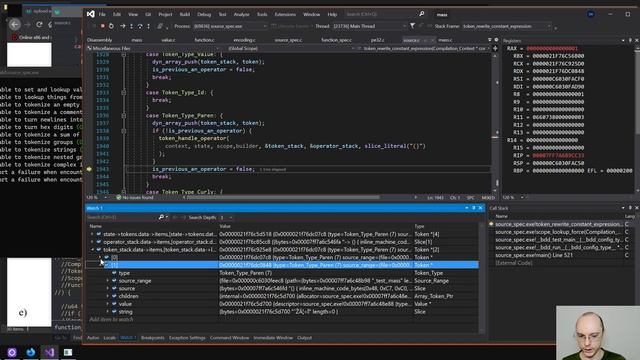640x360 pixels.
Task: Click the Show Next Statement arrow icon
Action: 122,26
